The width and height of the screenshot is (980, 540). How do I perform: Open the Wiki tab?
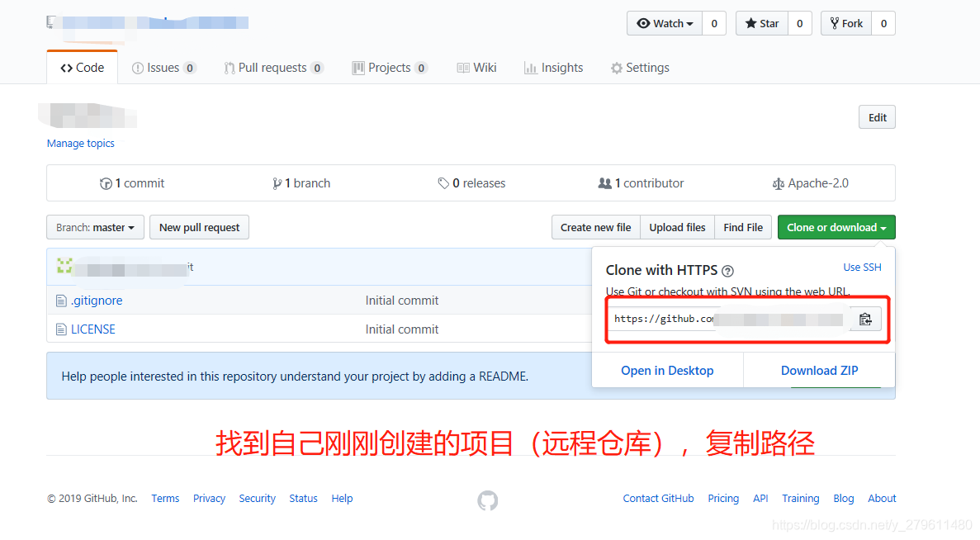click(477, 68)
